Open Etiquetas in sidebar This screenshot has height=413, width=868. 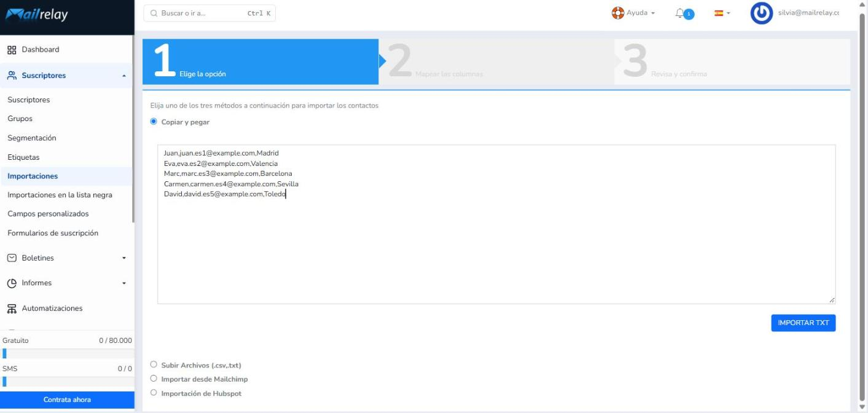click(23, 157)
